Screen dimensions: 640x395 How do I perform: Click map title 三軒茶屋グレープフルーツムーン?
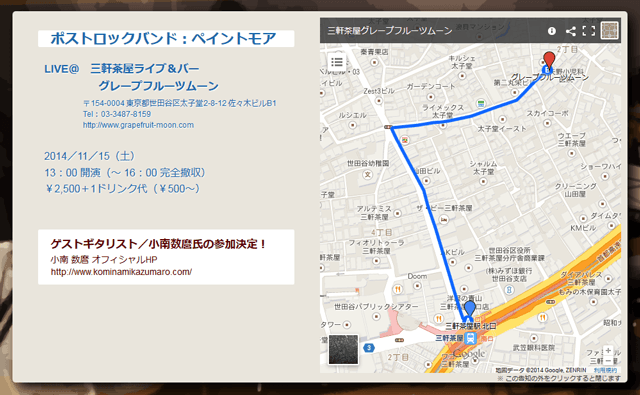point(390,31)
